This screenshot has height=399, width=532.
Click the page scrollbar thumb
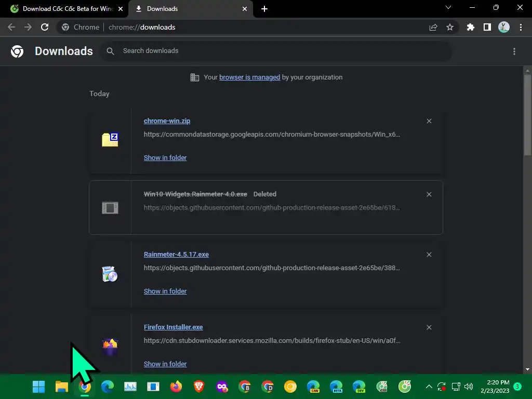[x=527, y=115]
